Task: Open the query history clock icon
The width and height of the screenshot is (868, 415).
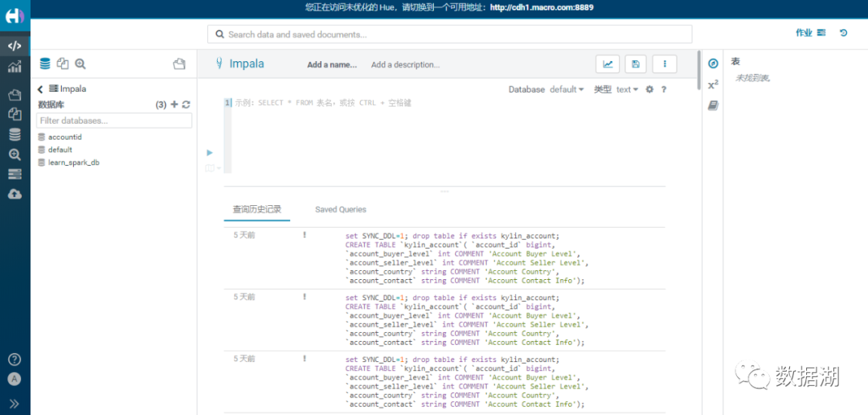Action: pos(844,33)
